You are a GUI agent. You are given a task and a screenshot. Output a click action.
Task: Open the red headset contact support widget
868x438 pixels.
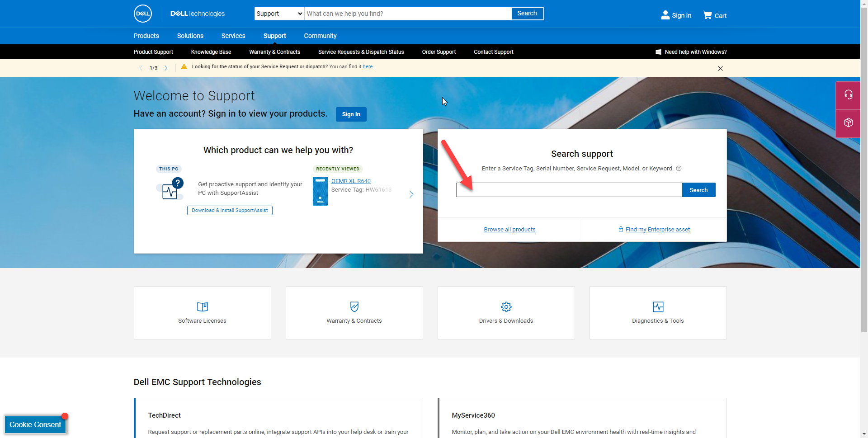point(848,95)
